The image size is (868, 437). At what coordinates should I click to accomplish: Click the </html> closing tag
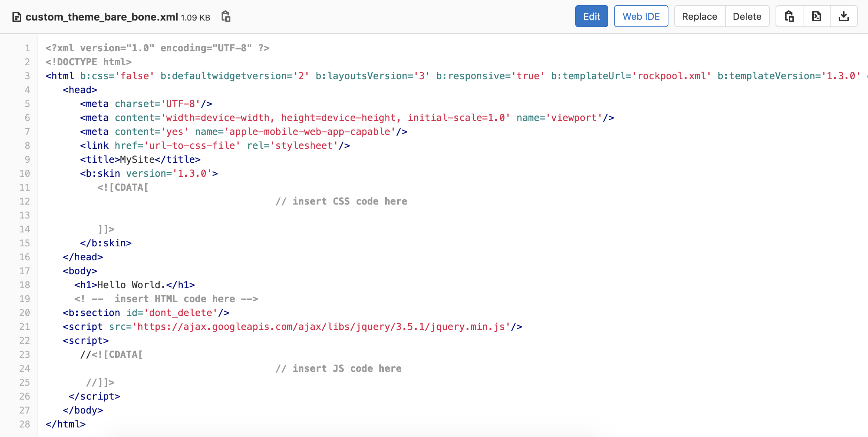point(65,424)
